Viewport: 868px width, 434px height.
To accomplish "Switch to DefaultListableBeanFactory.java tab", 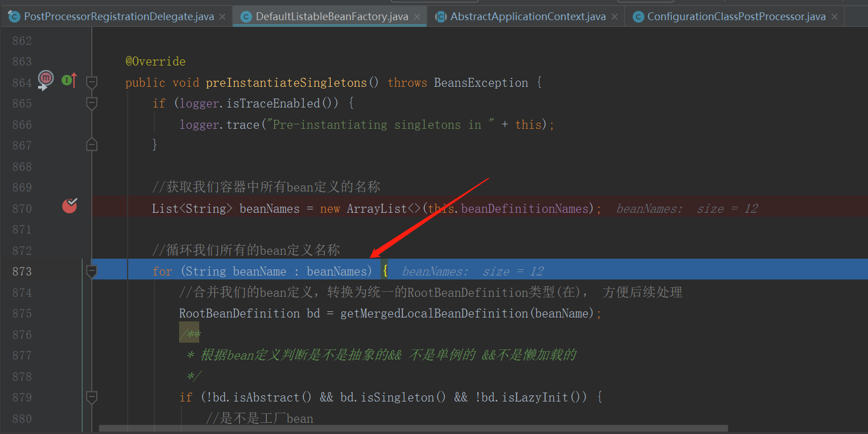I will [332, 16].
